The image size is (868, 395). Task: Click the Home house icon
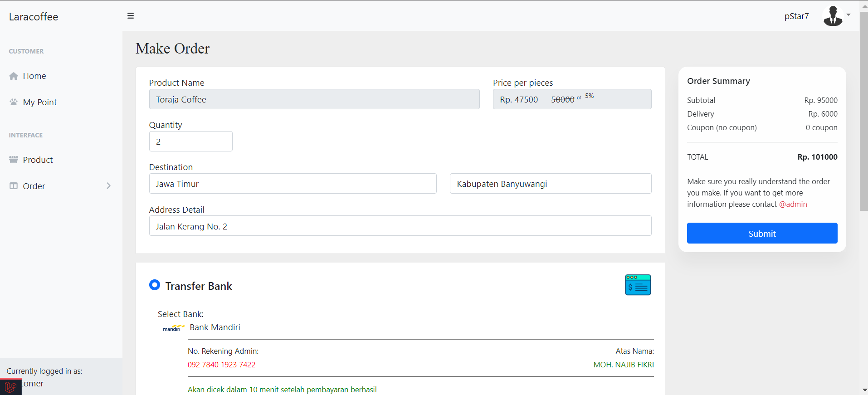pyautogui.click(x=14, y=76)
